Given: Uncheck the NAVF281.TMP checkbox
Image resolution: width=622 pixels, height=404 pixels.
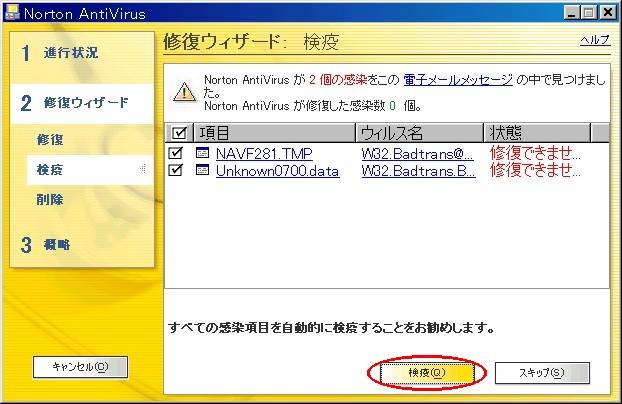Looking at the screenshot, I should click(x=175, y=153).
